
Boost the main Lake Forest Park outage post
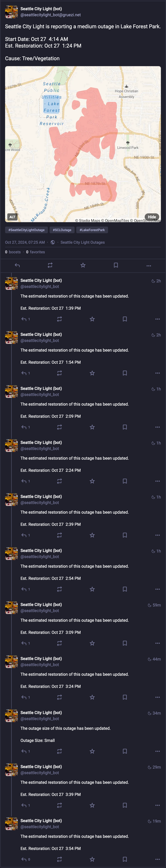[x=50, y=266]
